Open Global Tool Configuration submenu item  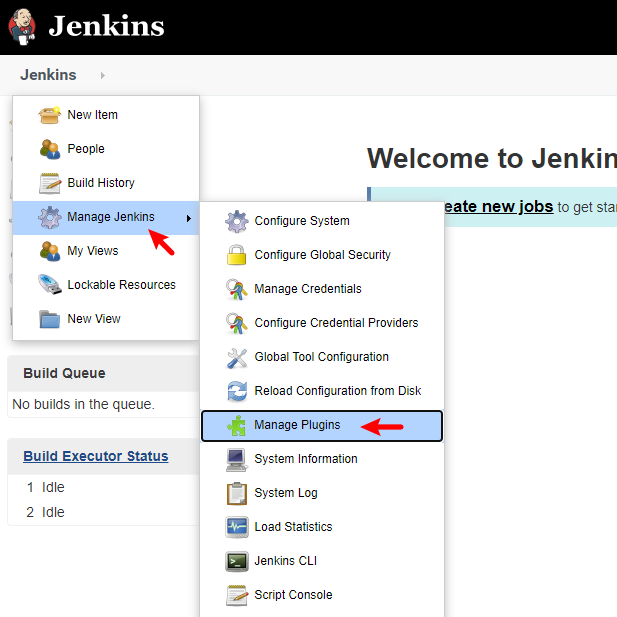(322, 357)
